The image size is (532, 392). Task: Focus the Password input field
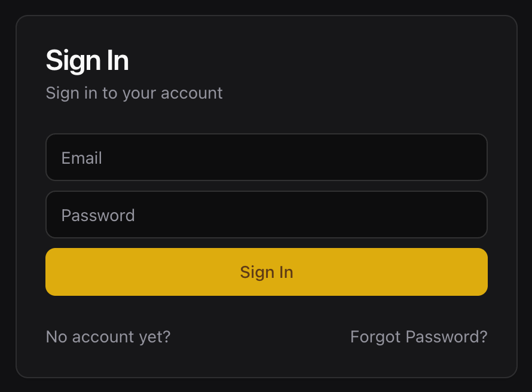266,215
